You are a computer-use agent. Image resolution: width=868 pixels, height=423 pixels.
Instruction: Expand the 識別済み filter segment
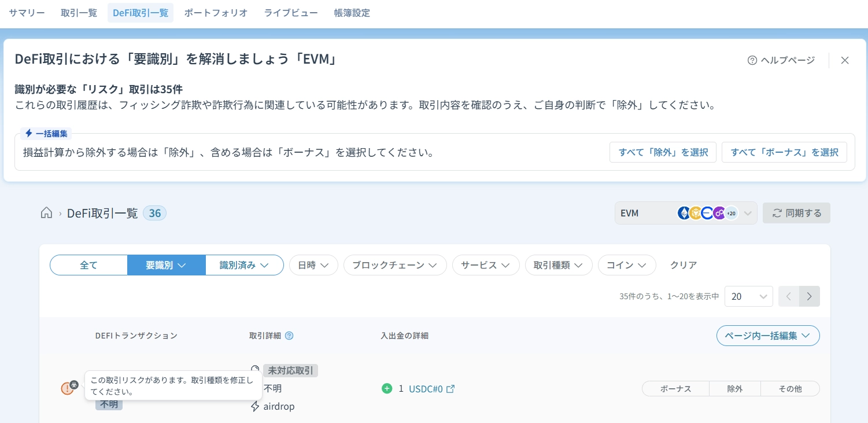click(x=245, y=265)
